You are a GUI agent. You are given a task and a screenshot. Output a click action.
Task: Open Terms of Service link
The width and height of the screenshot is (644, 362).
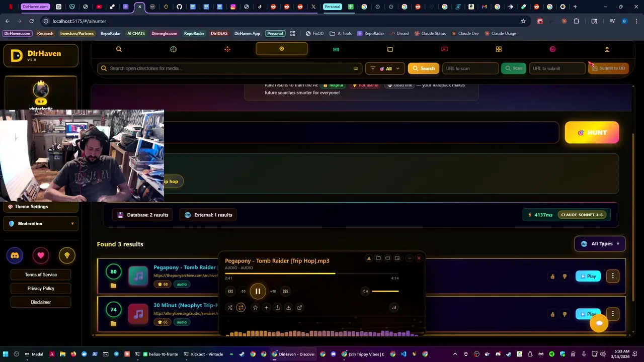[41, 275]
